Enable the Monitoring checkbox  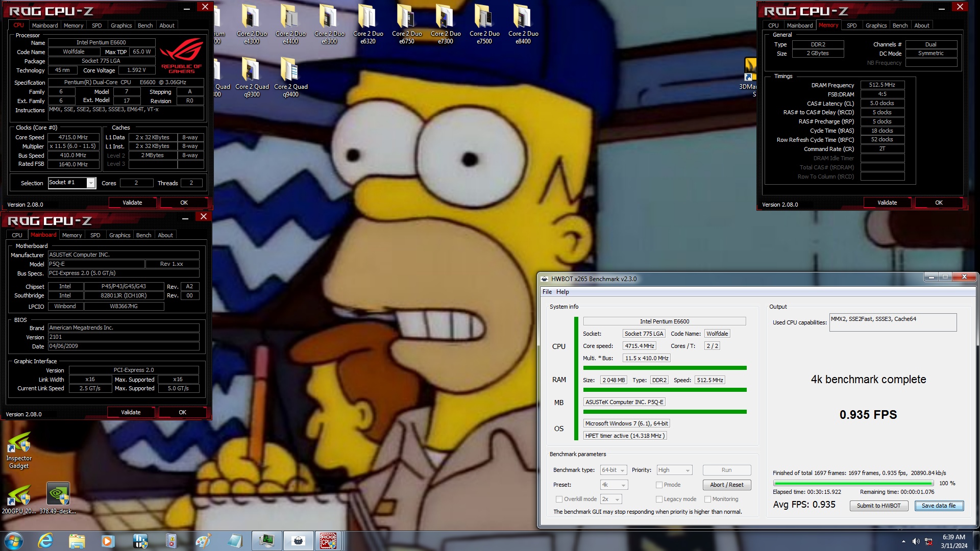point(707,499)
